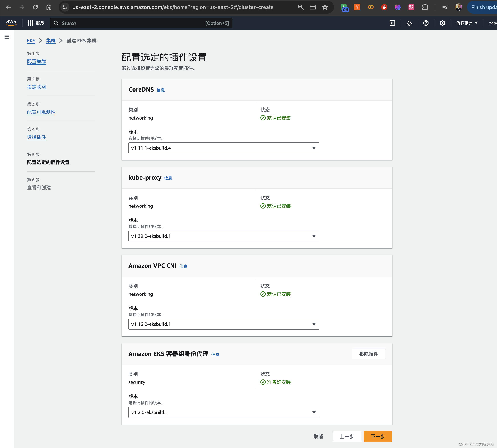497x448 pixels.
Task: Open CoreDNS 信息 link
Action: pos(160,90)
